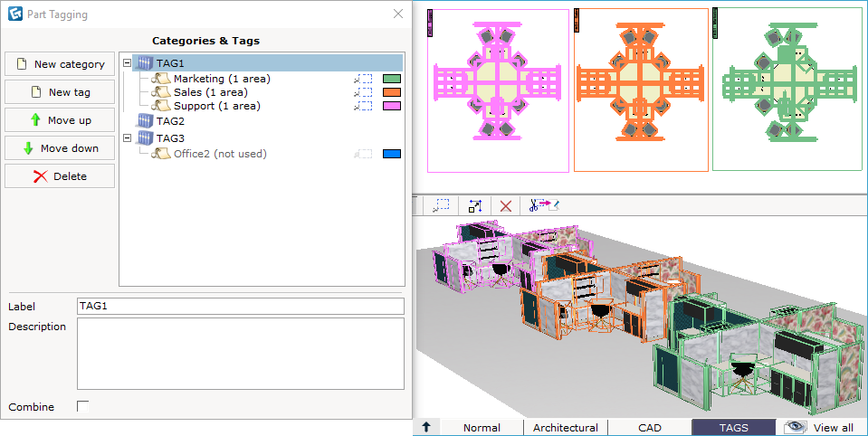This screenshot has height=436, width=868.
Task: Click into the Description text box
Action: click(x=240, y=353)
